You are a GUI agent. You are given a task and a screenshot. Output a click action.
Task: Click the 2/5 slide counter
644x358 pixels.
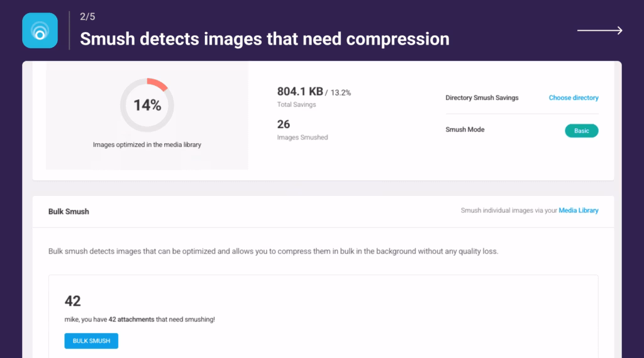click(x=87, y=17)
